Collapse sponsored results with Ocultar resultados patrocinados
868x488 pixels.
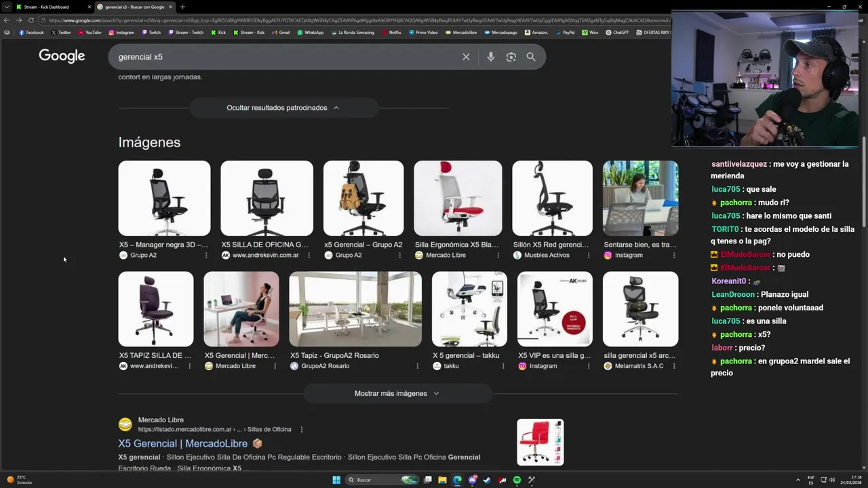[283, 108]
